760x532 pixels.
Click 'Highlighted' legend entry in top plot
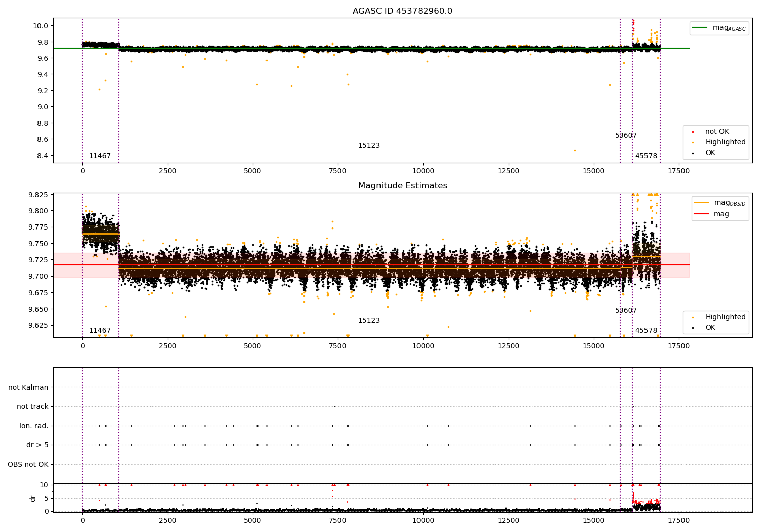tap(719, 142)
